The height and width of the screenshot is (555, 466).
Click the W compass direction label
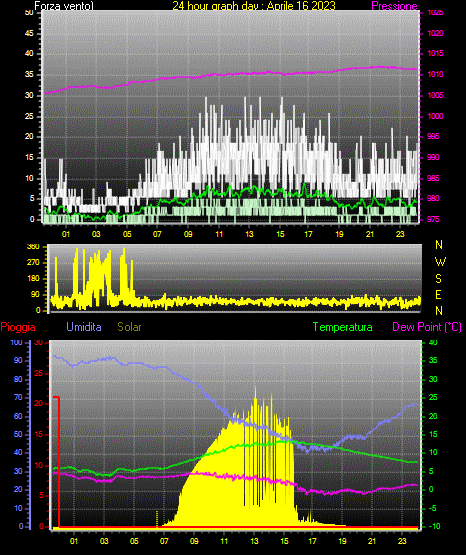click(x=440, y=262)
